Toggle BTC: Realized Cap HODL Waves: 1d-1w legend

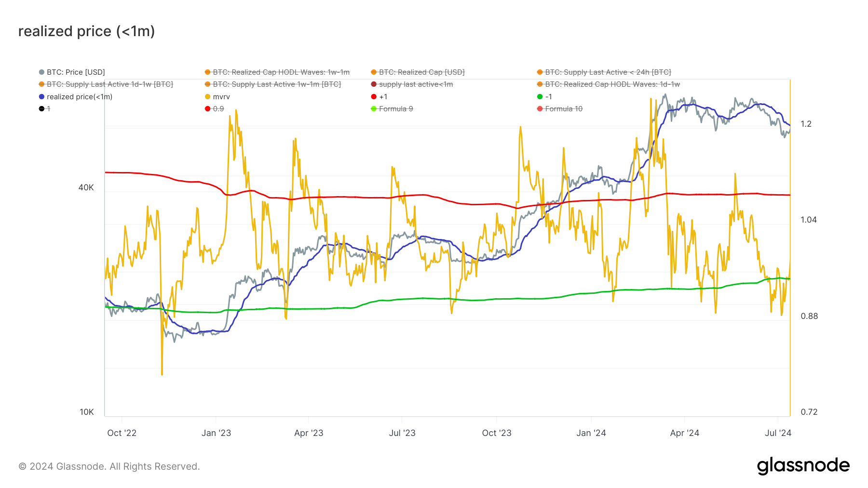pyautogui.click(x=609, y=84)
